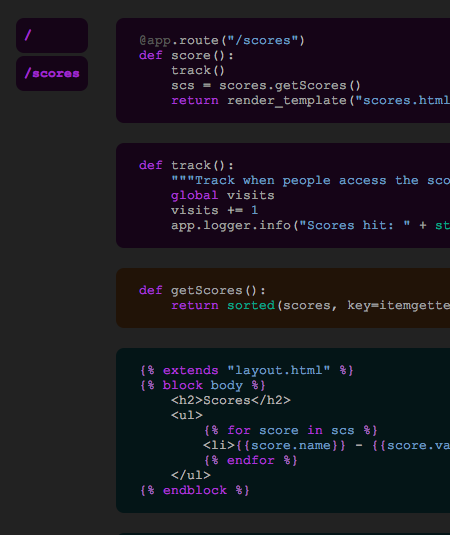The width and height of the screenshot is (450, 535).
Task: Select the track() call inside score
Action: tap(198, 71)
